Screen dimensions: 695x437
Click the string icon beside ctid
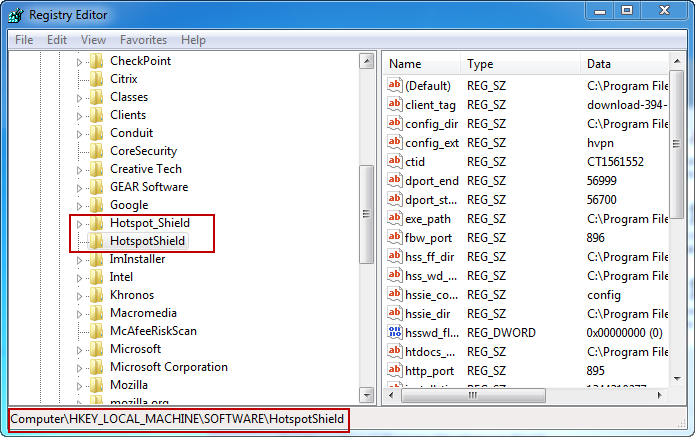[x=394, y=161]
